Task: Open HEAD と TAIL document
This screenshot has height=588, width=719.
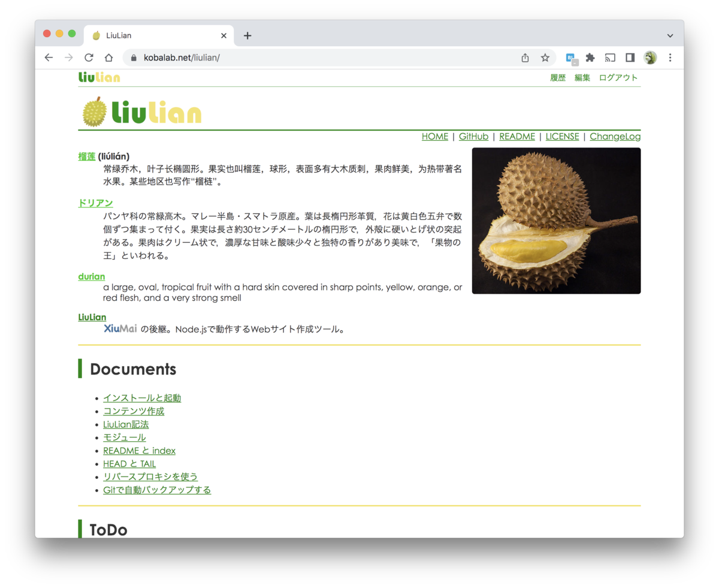Action: click(129, 464)
